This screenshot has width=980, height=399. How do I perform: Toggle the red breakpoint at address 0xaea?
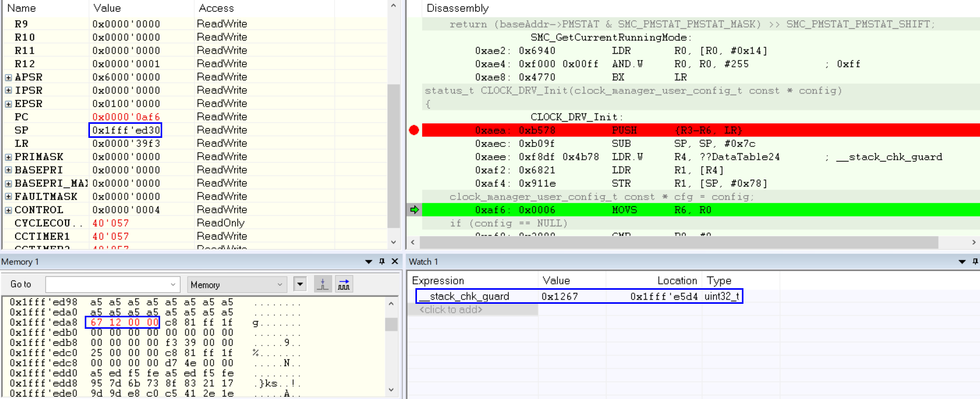click(x=414, y=130)
